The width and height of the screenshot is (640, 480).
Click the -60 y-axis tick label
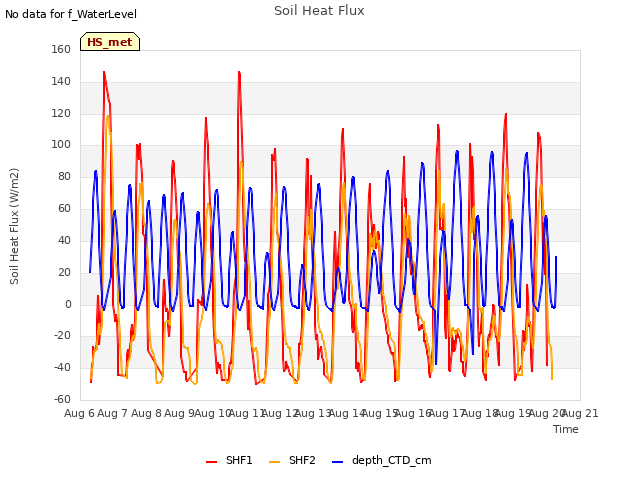(62, 399)
